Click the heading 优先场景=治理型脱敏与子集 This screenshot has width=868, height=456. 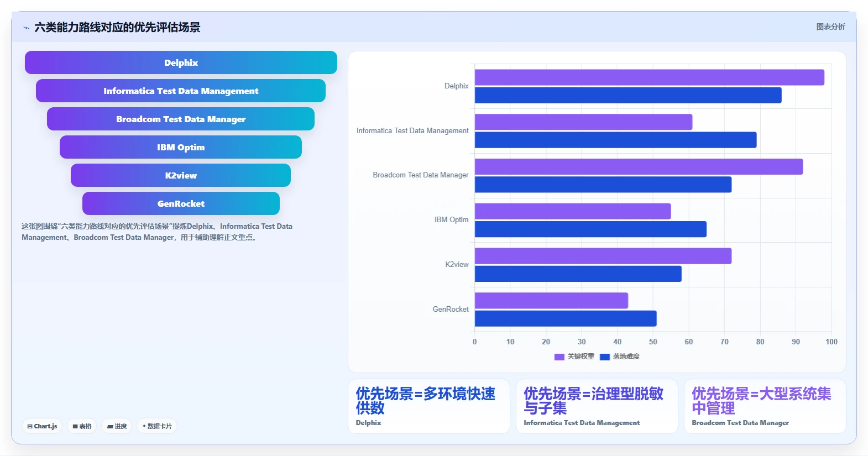(594, 401)
